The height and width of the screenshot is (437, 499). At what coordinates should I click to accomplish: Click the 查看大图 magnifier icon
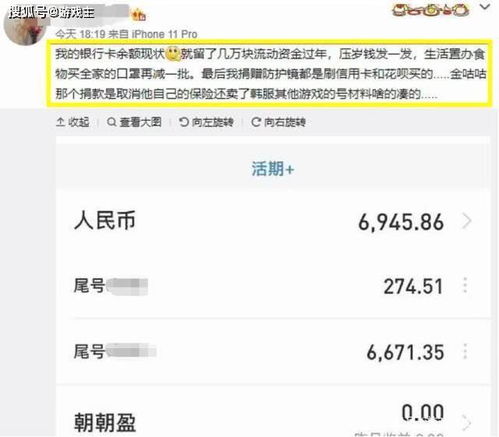point(112,122)
